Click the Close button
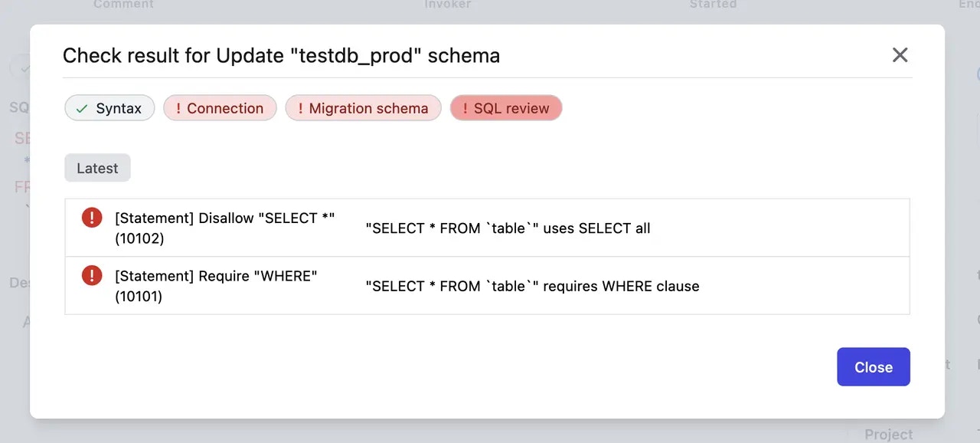Screen dimensions: 980x443 pos(874,367)
